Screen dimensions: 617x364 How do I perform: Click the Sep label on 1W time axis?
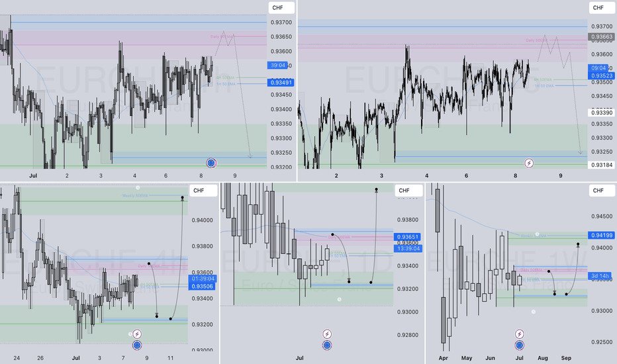click(566, 358)
